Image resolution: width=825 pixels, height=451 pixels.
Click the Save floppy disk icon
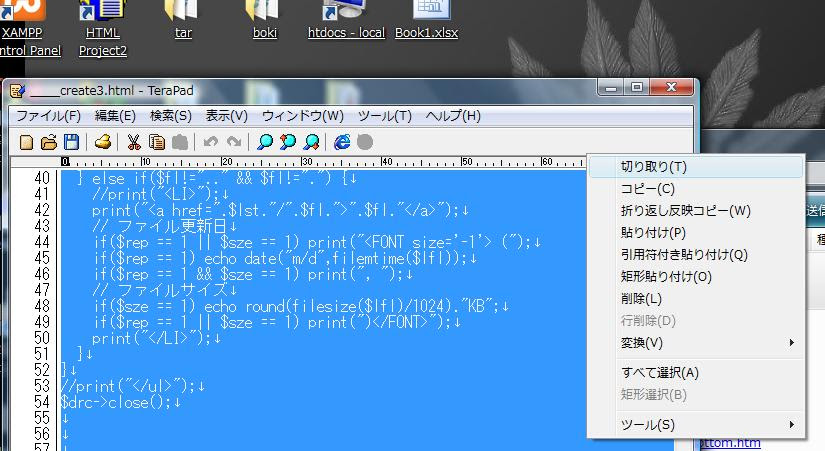point(71,142)
